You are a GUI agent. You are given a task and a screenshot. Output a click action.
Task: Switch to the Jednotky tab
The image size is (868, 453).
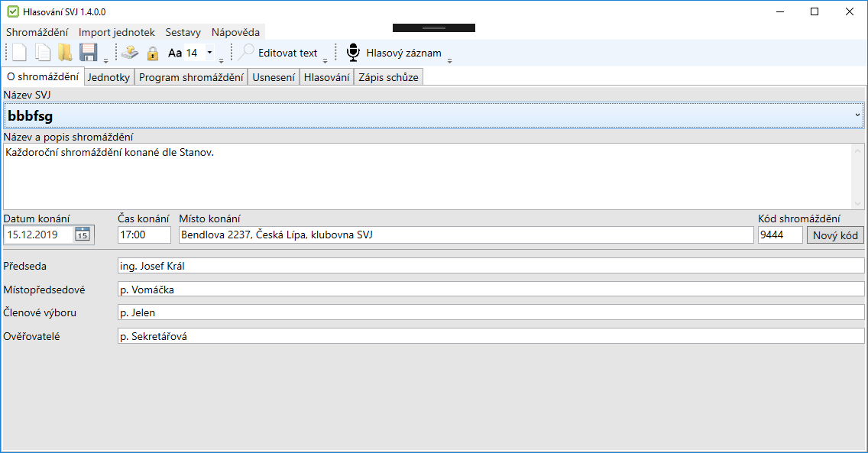108,77
